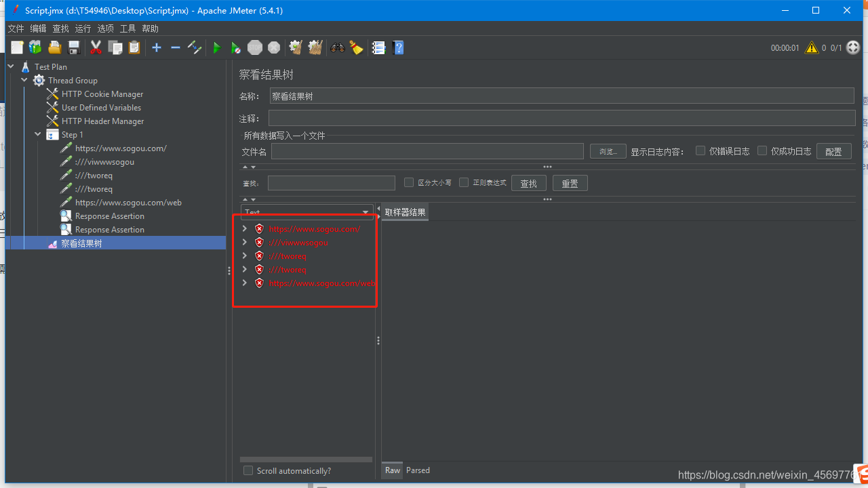Image resolution: width=868 pixels, height=488 pixels.
Task: Toggle the 正则表达式 checkbox
Action: click(464, 182)
